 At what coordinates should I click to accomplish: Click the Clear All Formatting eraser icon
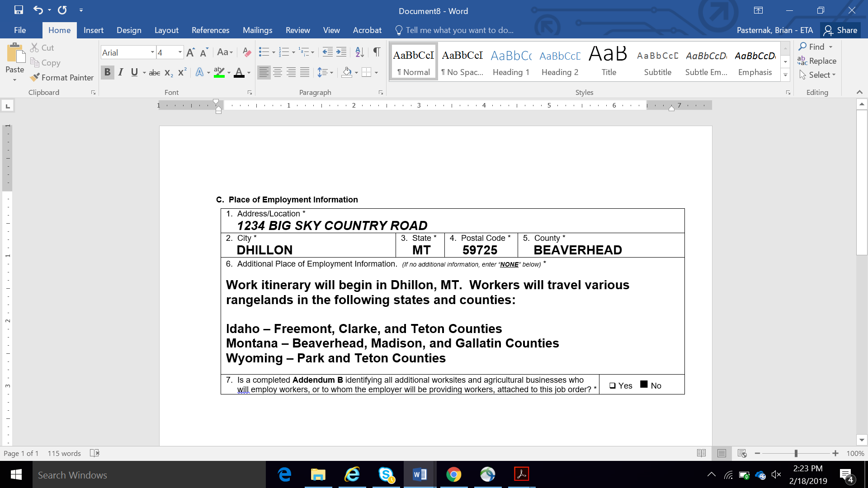point(247,52)
